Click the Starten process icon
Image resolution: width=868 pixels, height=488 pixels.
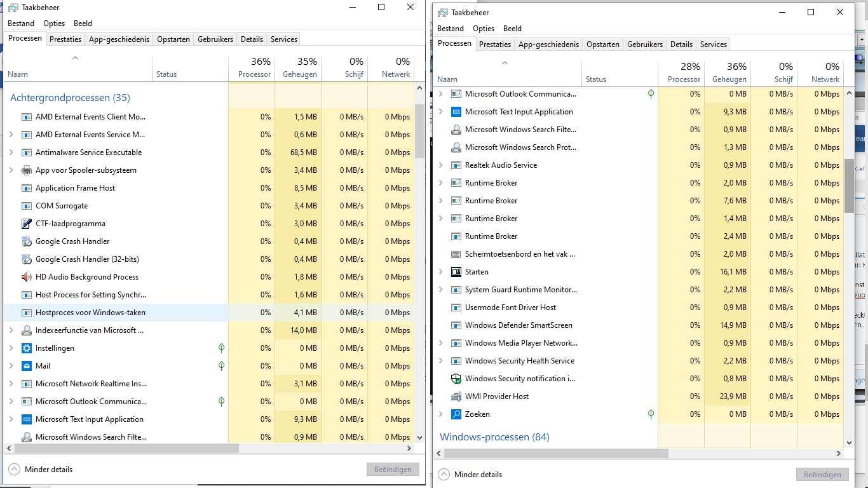click(x=456, y=272)
